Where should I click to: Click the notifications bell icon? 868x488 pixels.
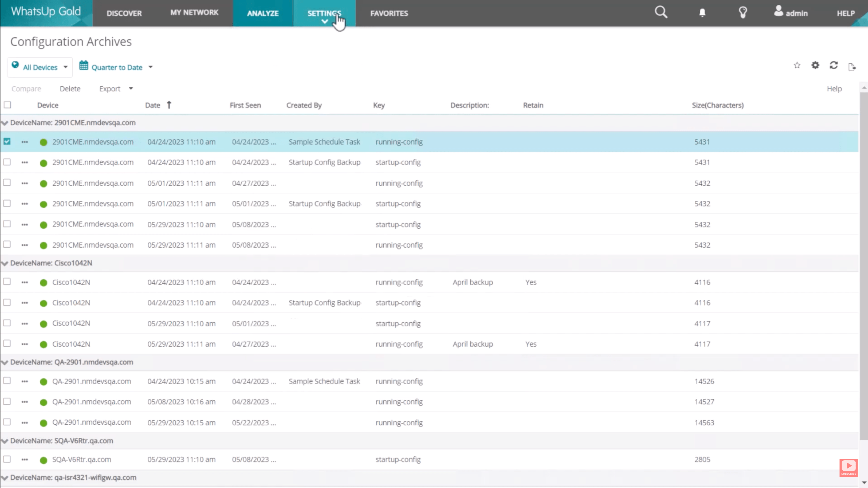pos(702,13)
